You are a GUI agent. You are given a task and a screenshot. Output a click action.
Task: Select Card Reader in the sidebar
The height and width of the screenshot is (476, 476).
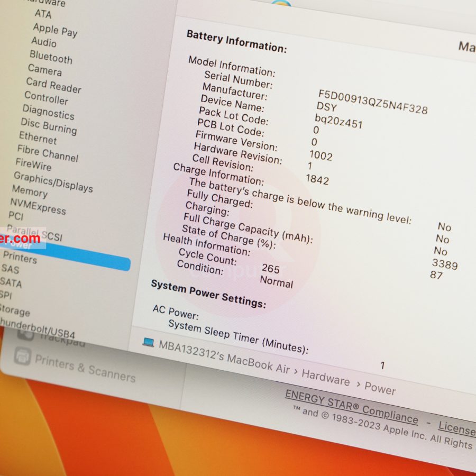(54, 85)
